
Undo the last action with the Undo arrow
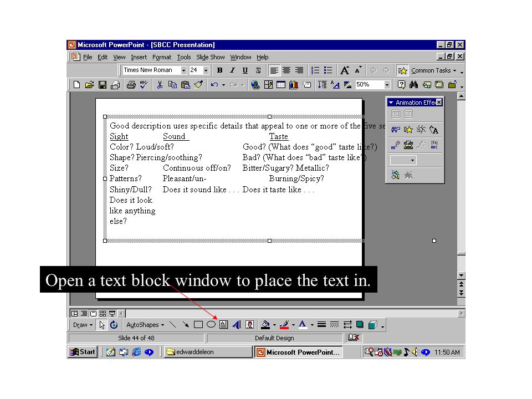[x=214, y=84]
